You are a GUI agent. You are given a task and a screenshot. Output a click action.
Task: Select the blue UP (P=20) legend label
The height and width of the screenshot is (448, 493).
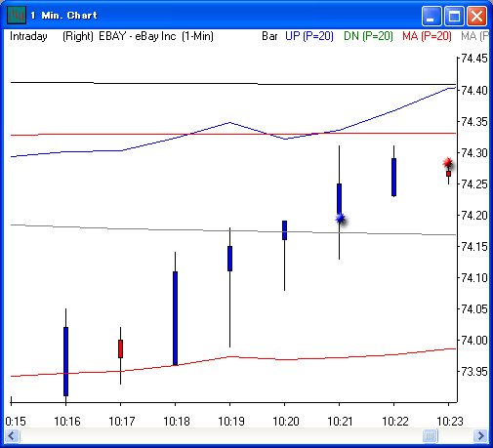(x=309, y=36)
